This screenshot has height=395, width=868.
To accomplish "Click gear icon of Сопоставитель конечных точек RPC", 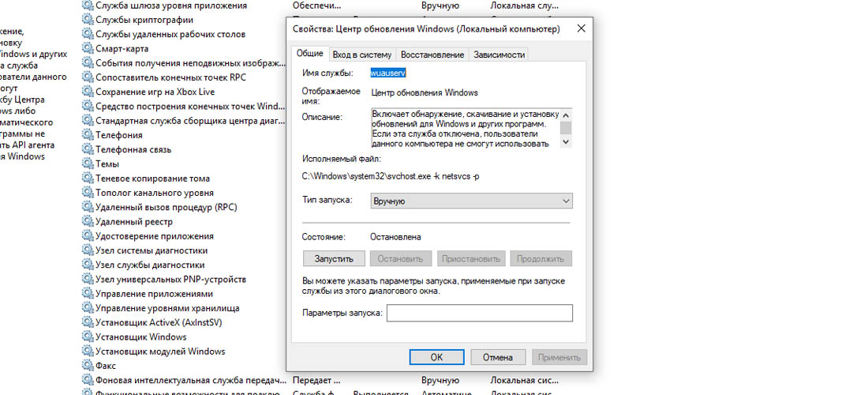I will (88, 77).
